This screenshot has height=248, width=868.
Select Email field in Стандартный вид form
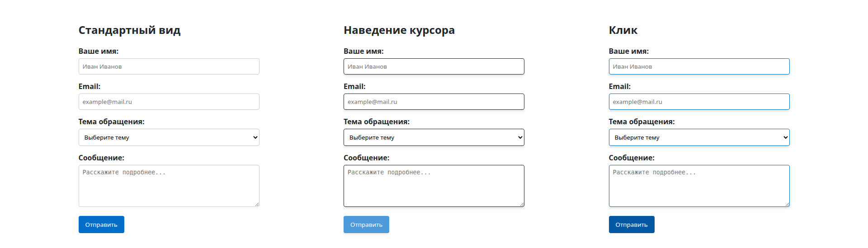(169, 102)
